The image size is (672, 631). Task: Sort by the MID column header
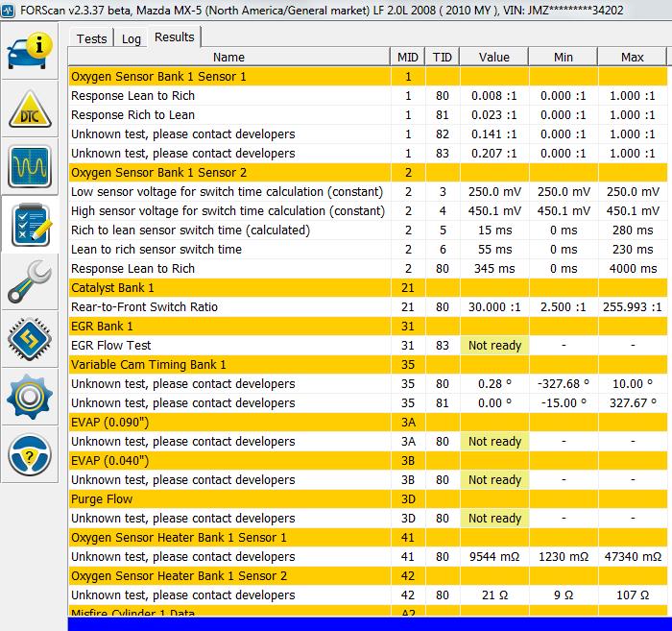pos(408,57)
